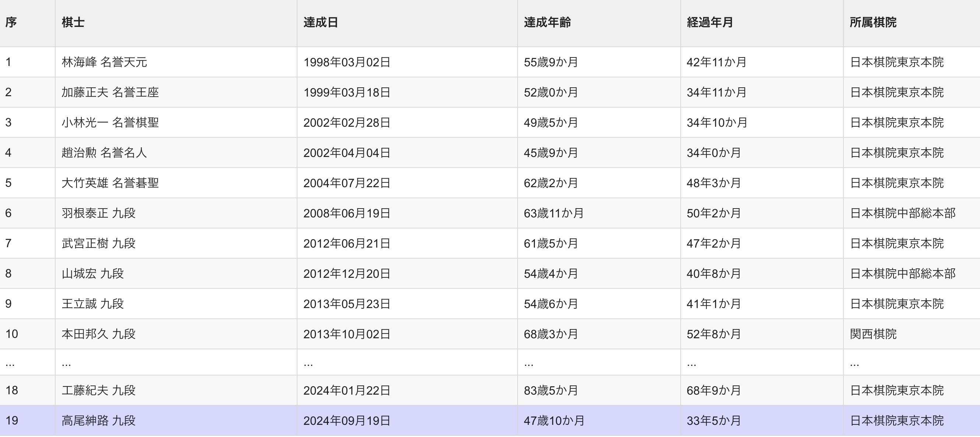Click the elapsed time 34年10か月
Viewport: 980px width, 437px height.
click(717, 123)
